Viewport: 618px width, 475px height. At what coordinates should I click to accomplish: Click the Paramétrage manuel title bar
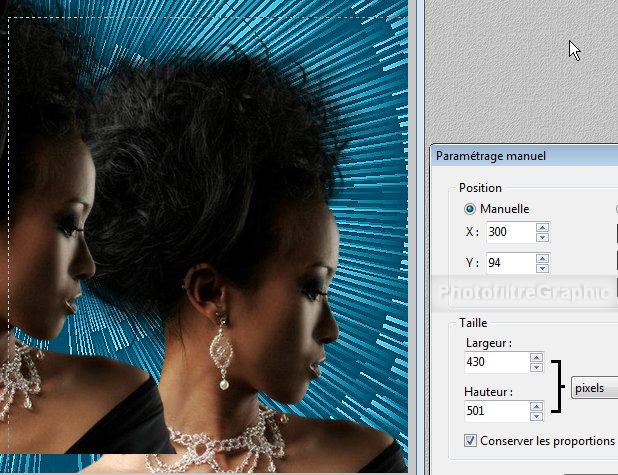tap(525, 156)
